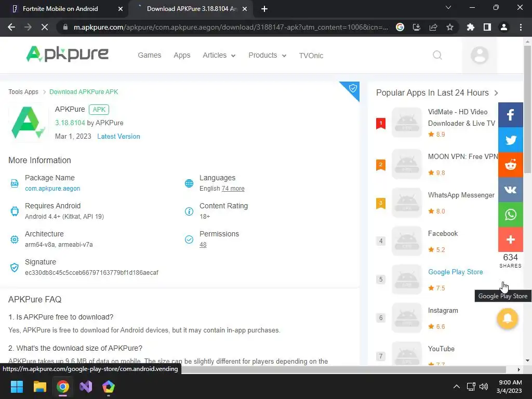Open MOON VPN: Free VPN entry
Viewport: 532px width, 399px height.
(463, 156)
